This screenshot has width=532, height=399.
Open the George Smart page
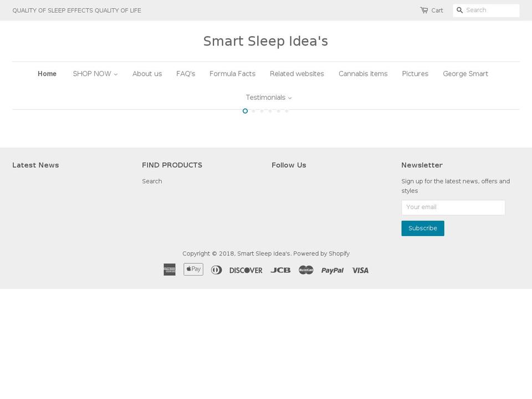[x=465, y=74]
